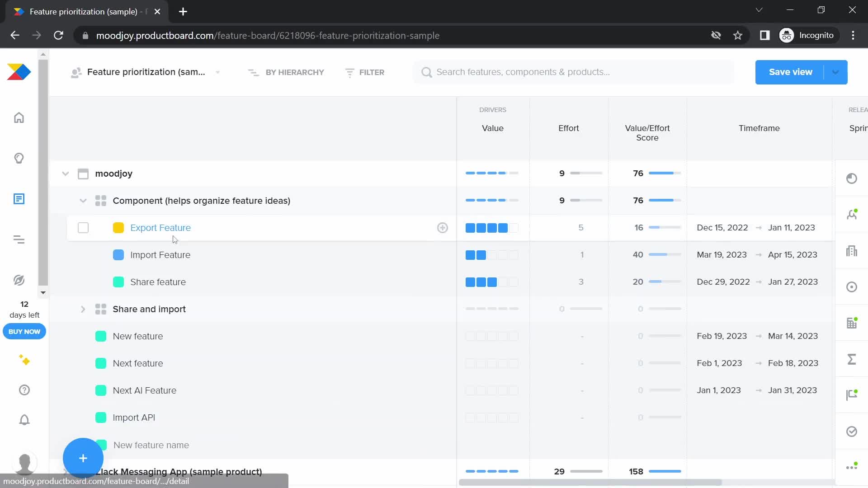Tick the Export Feature row checkbox
Viewport: 868px width, 488px height.
83,228
